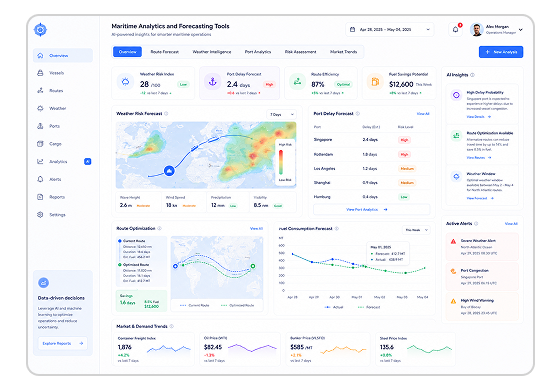Open the Cargo sidebar icon
Screen dimensions: 560x390
click(40, 144)
